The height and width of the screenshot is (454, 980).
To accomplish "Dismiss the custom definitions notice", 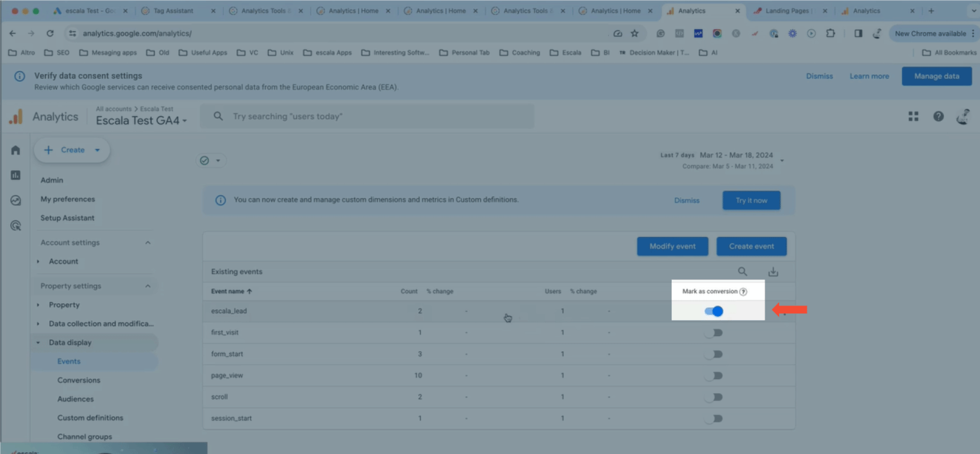I will [686, 200].
